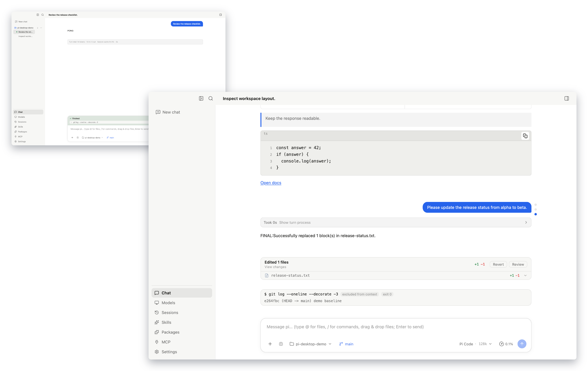Open Skills in front window sidebar
Image resolution: width=588 pixels, height=371 pixels.
coord(182,322)
